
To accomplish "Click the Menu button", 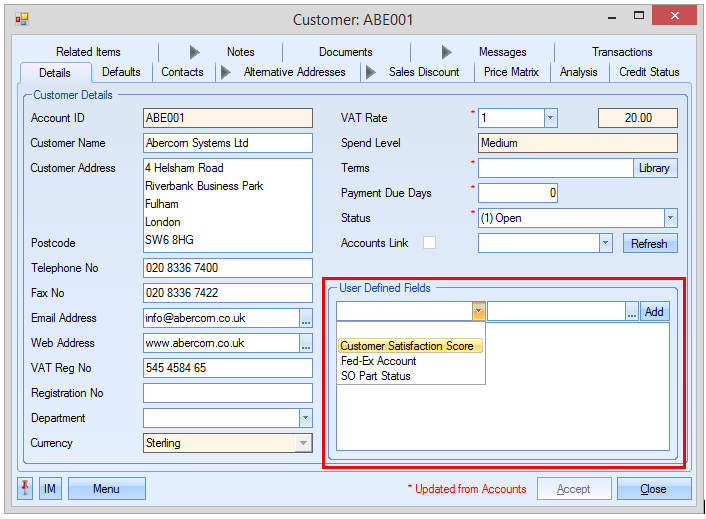I will pos(106,489).
